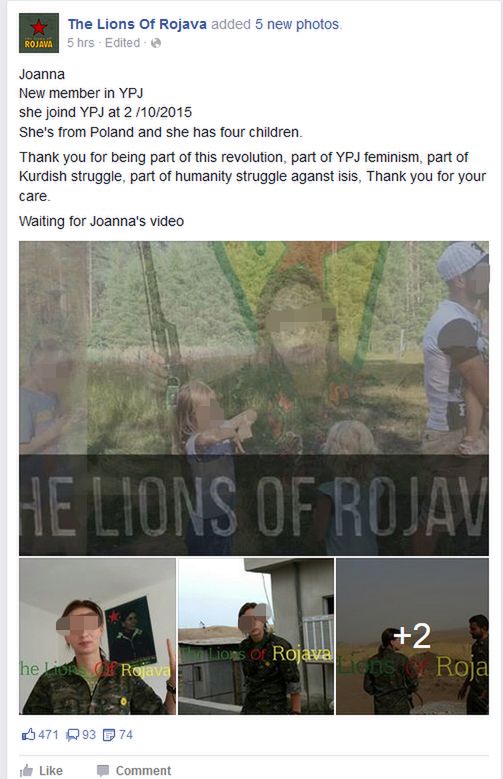Click the Comment button label
Viewport: 503px width, 779px height.
click(143, 771)
